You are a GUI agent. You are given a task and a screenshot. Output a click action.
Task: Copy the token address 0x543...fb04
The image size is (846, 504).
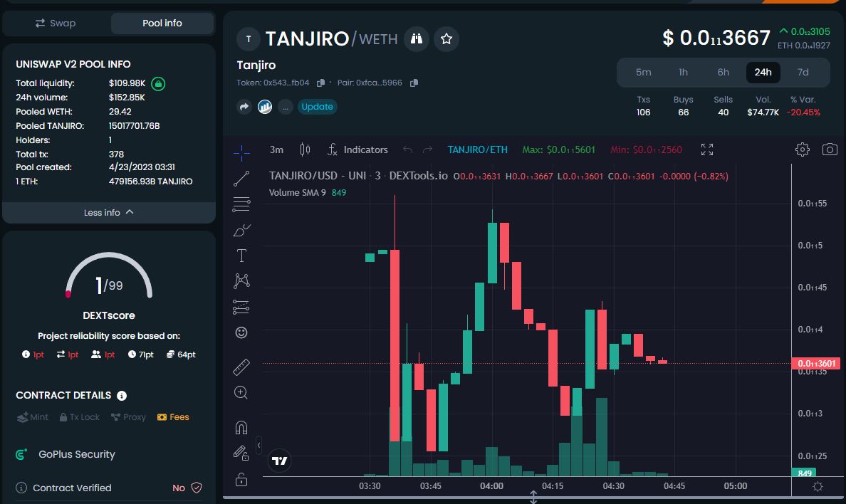pos(320,83)
